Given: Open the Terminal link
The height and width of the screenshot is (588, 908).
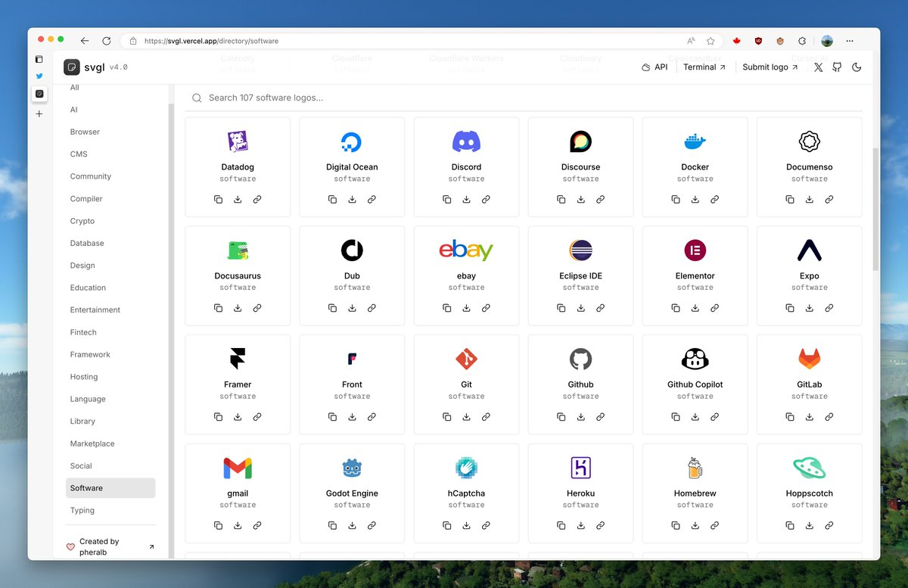Looking at the screenshot, I should (x=704, y=67).
